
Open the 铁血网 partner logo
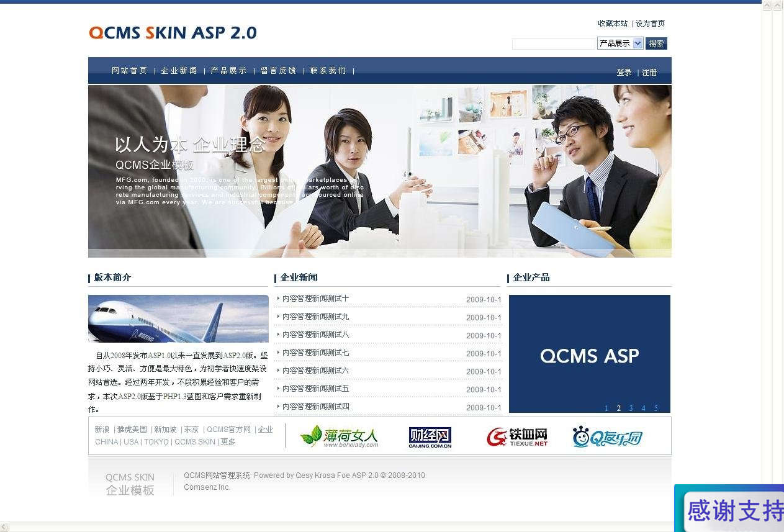coord(517,437)
